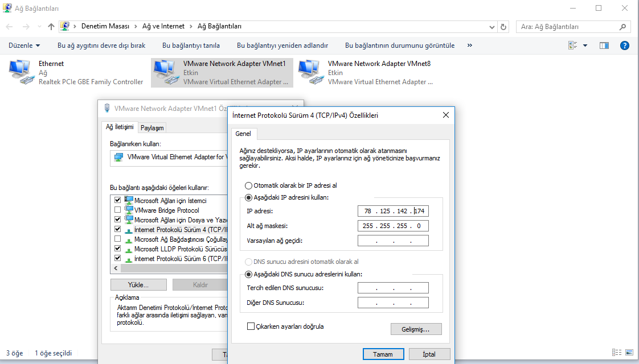Image resolution: width=639 pixels, height=364 pixels.
Task: Go up one folder level arrow
Action: 51,27
